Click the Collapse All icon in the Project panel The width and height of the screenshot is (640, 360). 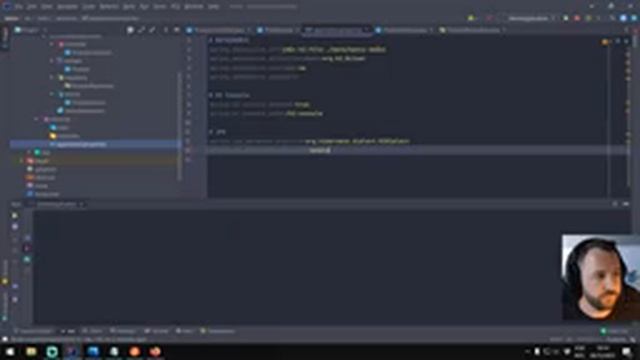click(x=152, y=30)
